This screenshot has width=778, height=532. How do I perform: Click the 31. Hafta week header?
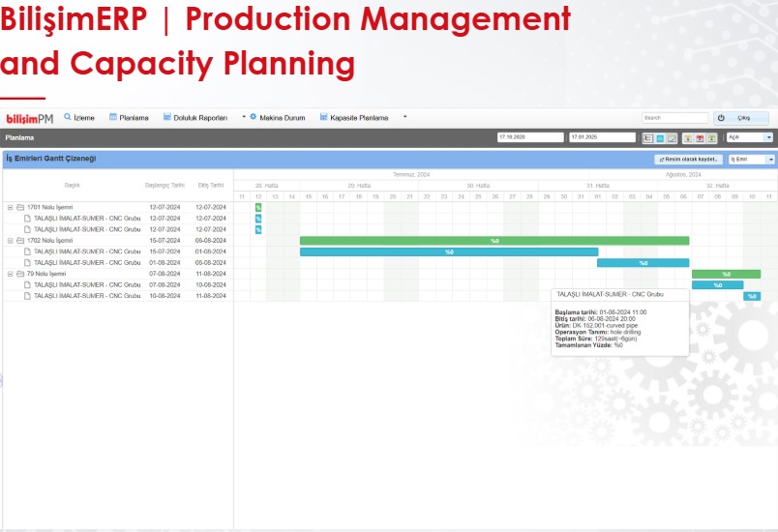click(597, 186)
